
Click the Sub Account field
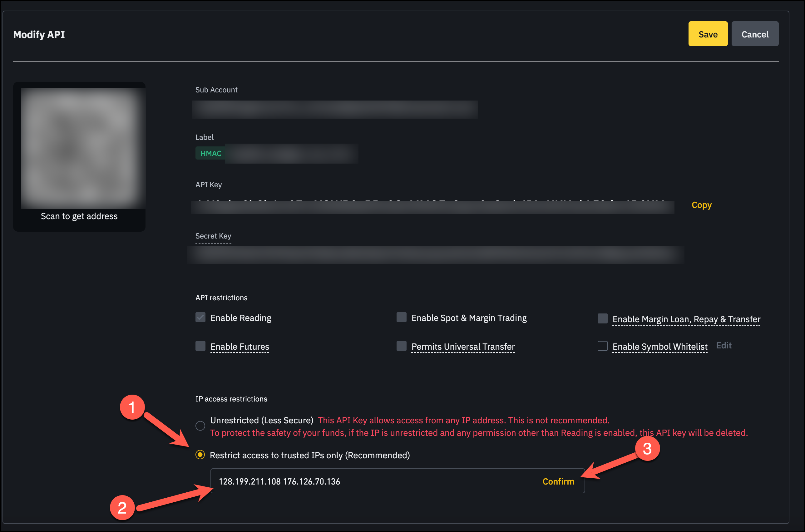tap(334, 109)
